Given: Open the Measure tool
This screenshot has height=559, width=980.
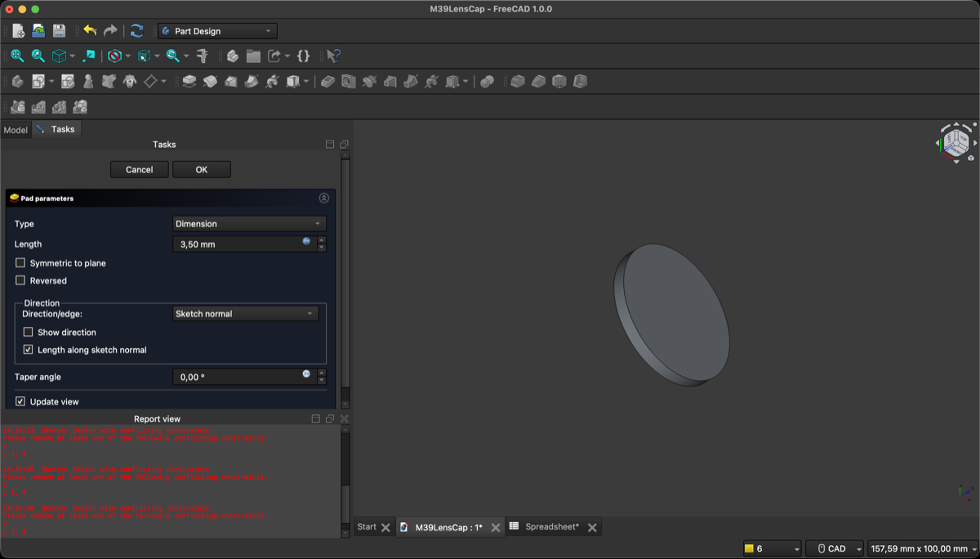Looking at the screenshot, I should (x=203, y=56).
